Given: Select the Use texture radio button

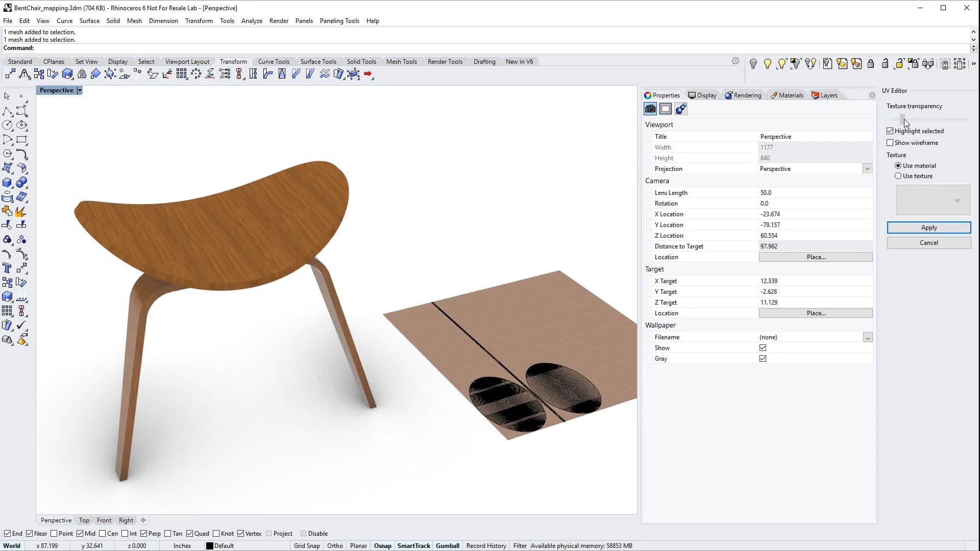Looking at the screenshot, I should [x=899, y=176].
